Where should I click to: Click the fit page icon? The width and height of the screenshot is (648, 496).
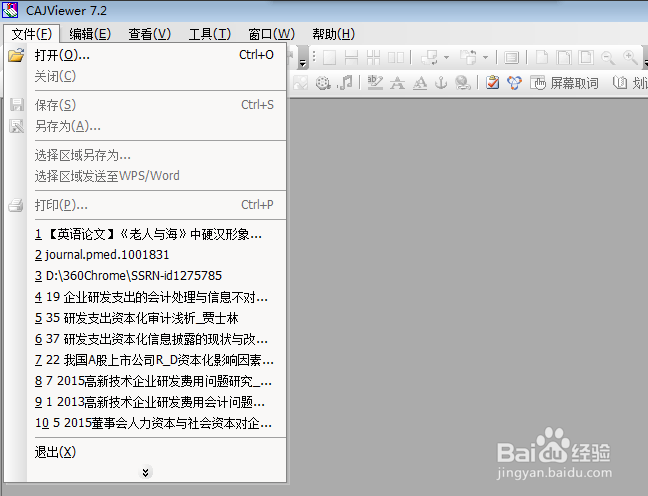tap(586, 57)
